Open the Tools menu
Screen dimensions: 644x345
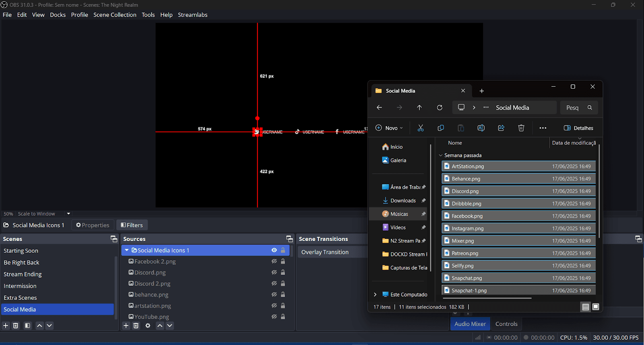tap(148, 15)
